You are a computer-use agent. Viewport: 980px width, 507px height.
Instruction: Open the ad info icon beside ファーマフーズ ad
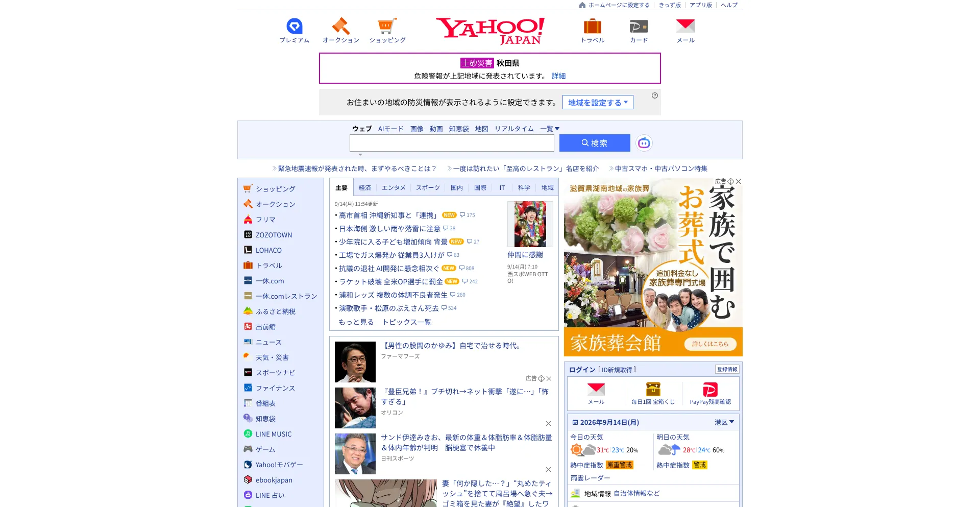(541, 378)
